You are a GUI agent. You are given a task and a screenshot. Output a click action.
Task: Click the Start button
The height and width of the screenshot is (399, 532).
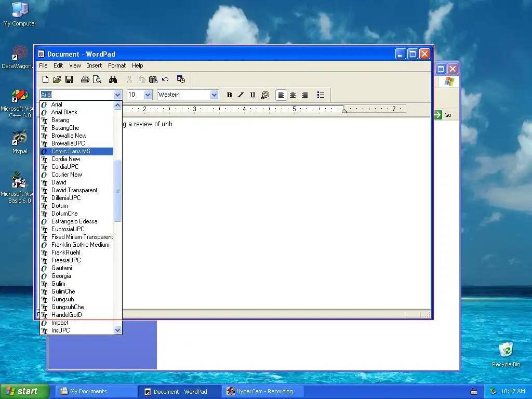(25, 392)
